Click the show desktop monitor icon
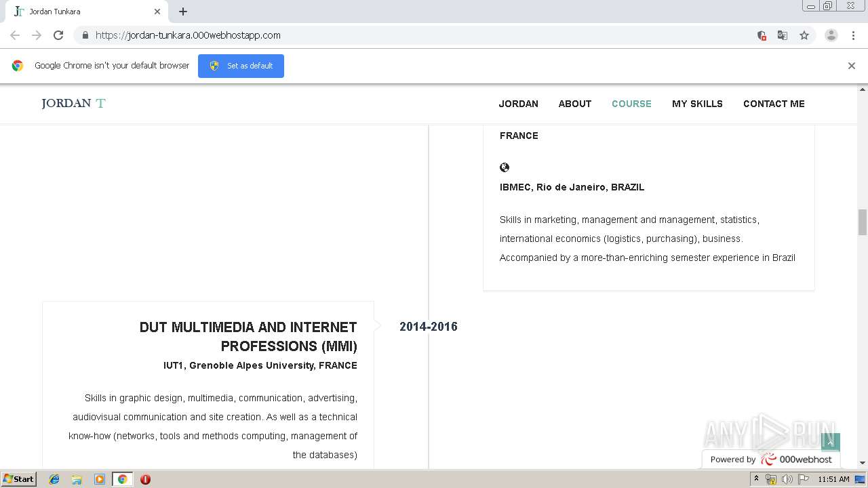 [x=860, y=479]
